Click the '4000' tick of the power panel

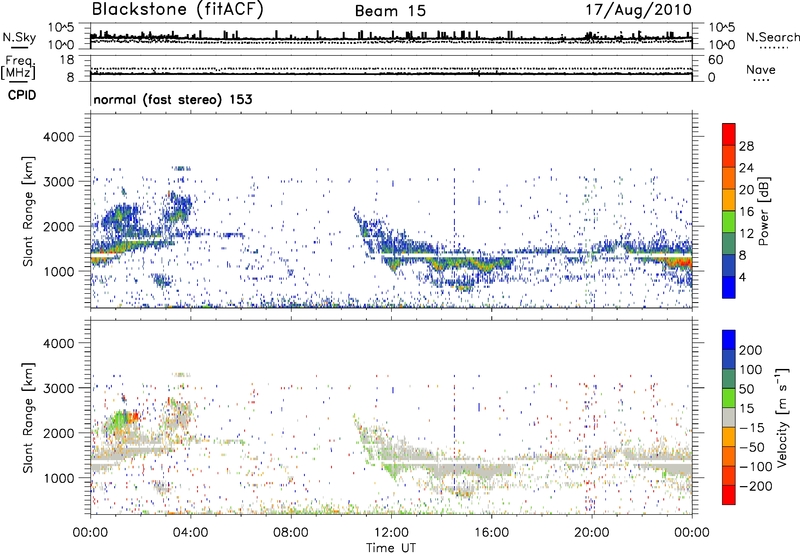(59, 137)
